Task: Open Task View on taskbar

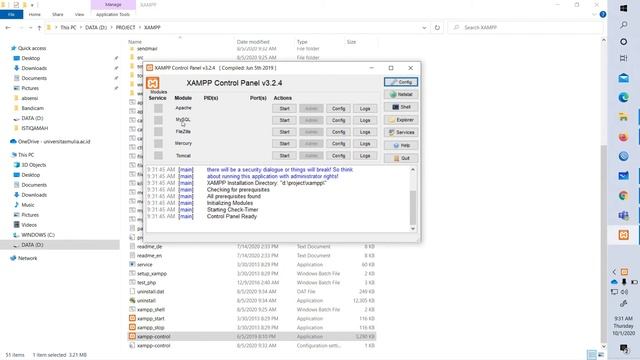Action: pyautogui.click(x=623, y=58)
